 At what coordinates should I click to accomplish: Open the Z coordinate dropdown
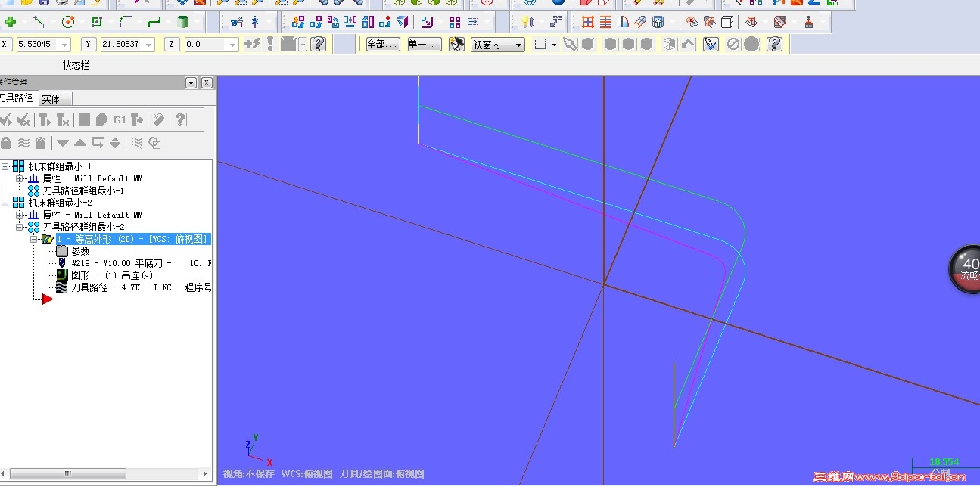click(x=232, y=45)
